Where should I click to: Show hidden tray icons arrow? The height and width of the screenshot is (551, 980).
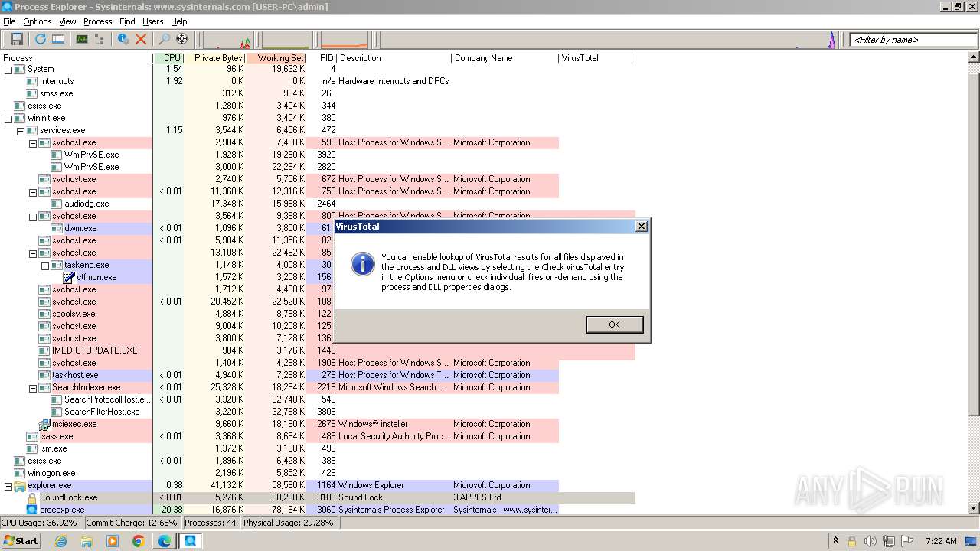pyautogui.click(x=835, y=541)
